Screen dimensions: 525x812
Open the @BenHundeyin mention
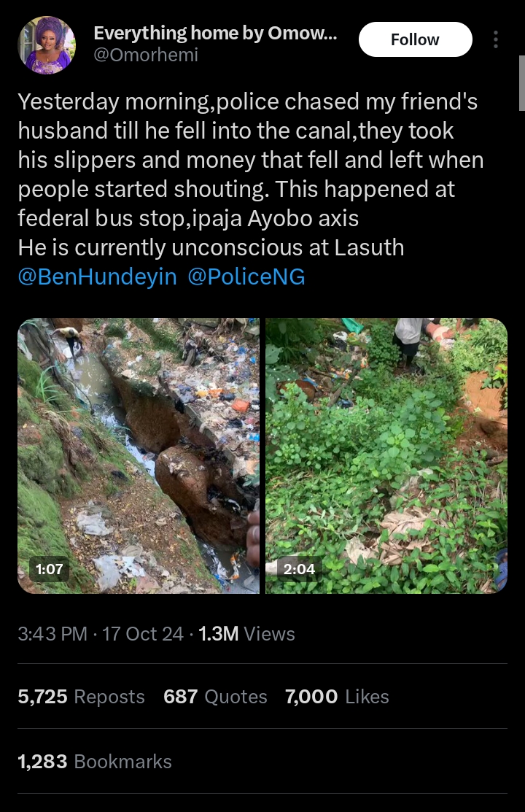pos(97,277)
